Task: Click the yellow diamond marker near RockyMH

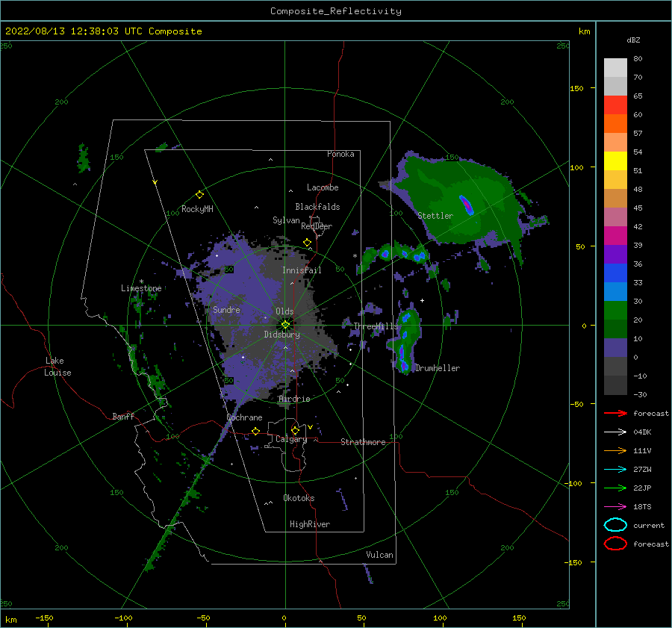Action: pyautogui.click(x=199, y=195)
